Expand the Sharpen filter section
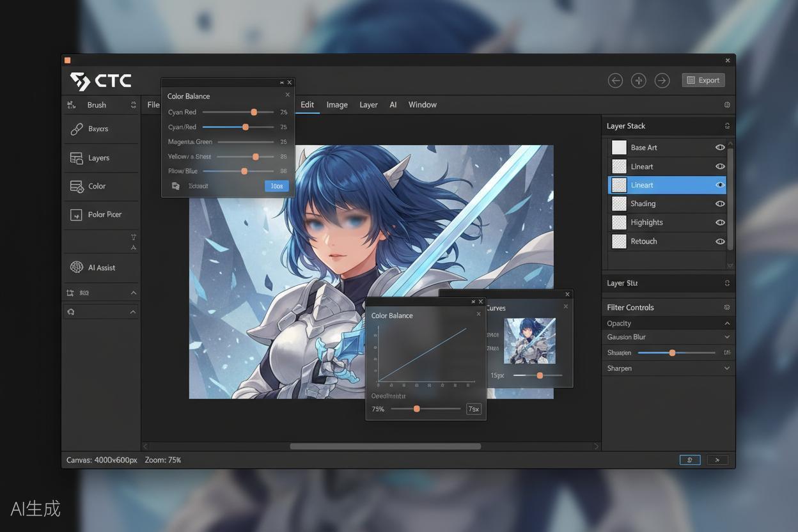This screenshot has height=532, width=798. coord(727,368)
